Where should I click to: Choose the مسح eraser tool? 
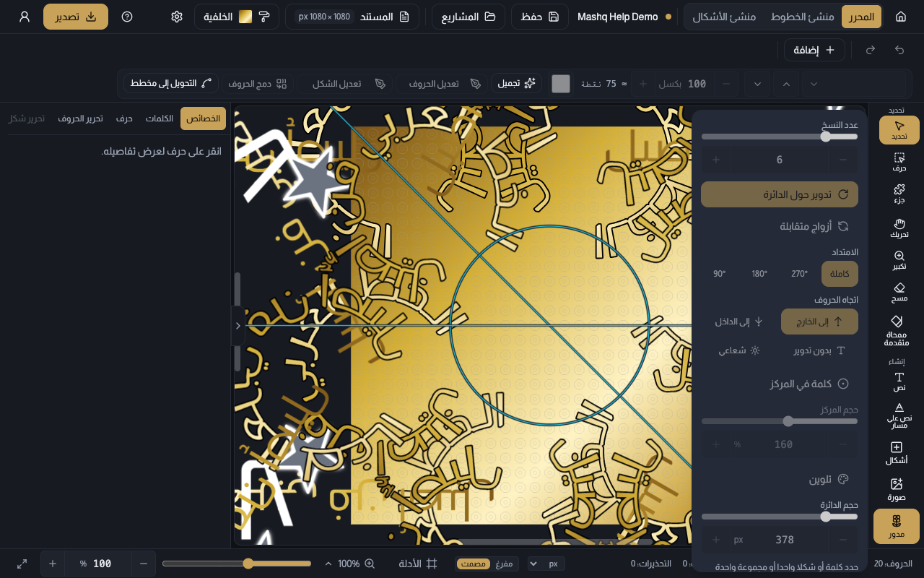[899, 293]
